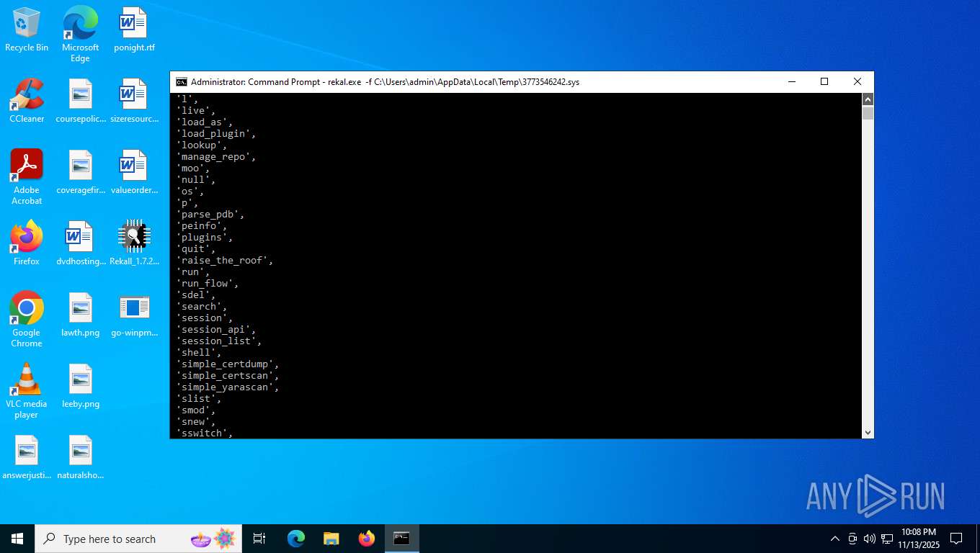Click the taskbar search box
The height and width of the screenshot is (553, 980).
click(x=138, y=539)
